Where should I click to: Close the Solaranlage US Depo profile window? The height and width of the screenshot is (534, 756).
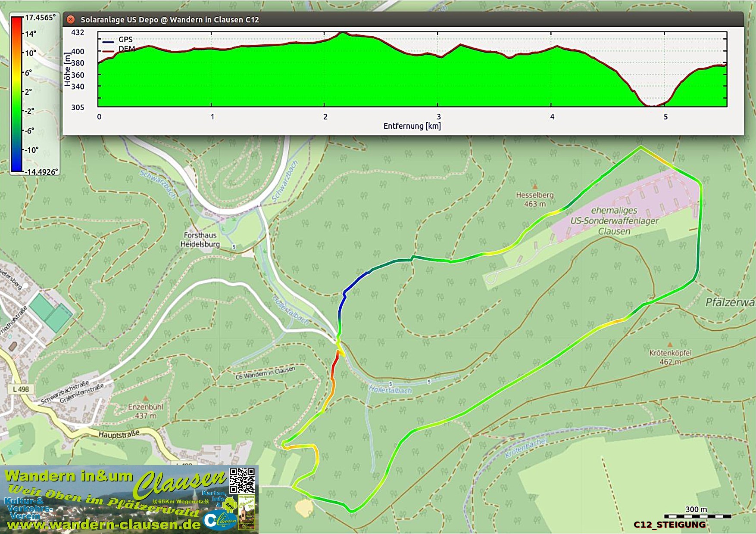71,19
